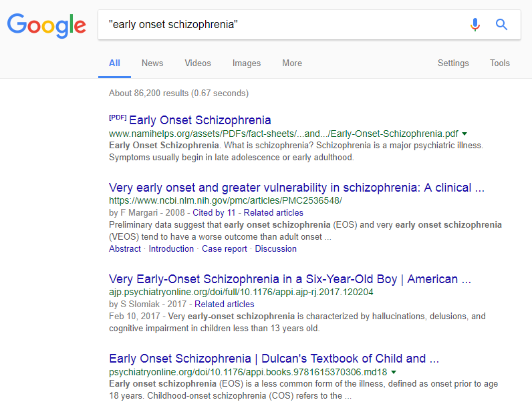
Task: Open the Dulcan's Textbook result link
Action: 274,359
